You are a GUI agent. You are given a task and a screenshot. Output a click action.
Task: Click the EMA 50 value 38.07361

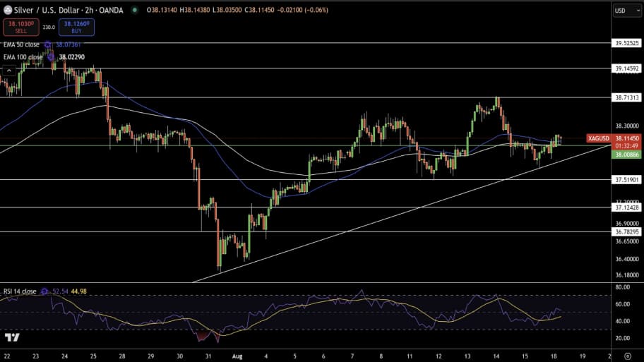pyautogui.click(x=68, y=44)
